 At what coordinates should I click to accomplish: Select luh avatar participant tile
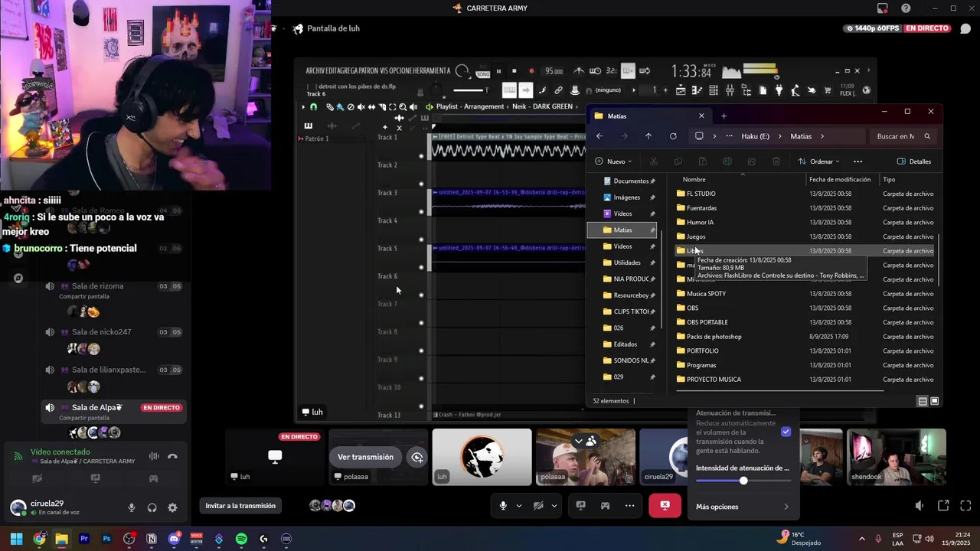click(x=482, y=457)
